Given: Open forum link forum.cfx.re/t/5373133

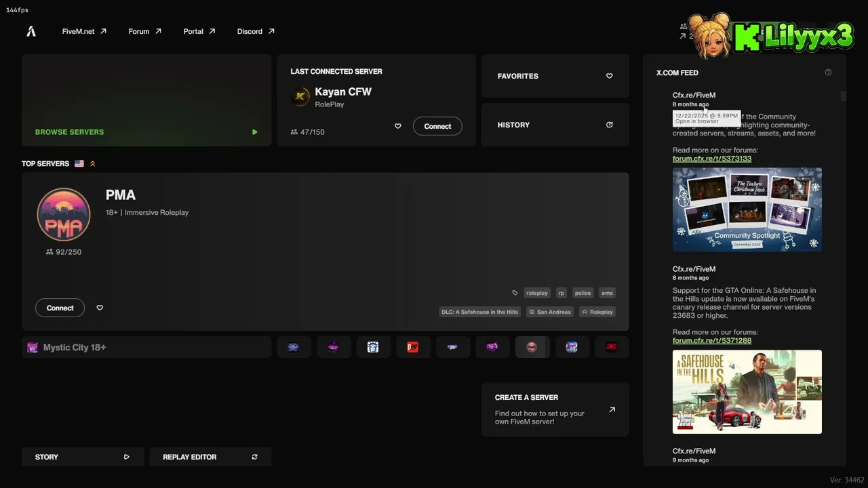Looking at the screenshot, I should (712, 159).
